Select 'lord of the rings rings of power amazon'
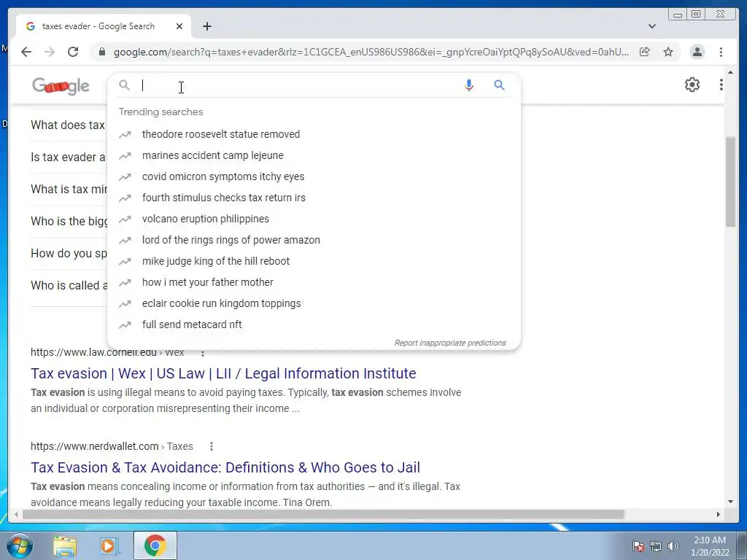 coord(231,240)
